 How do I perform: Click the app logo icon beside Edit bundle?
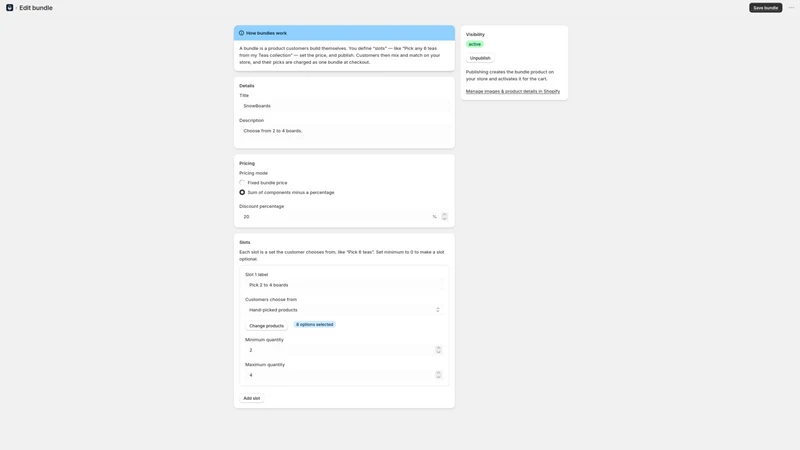(9, 8)
